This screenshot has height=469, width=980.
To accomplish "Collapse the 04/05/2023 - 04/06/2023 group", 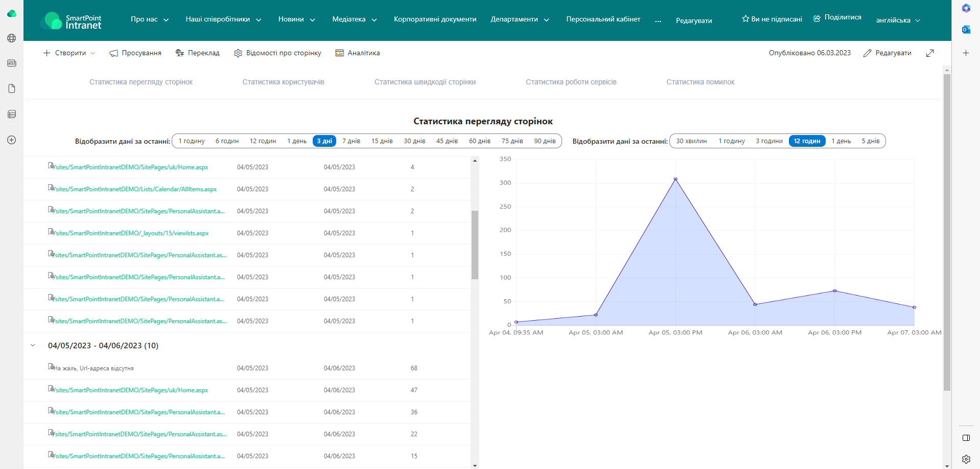I will (x=33, y=346).
